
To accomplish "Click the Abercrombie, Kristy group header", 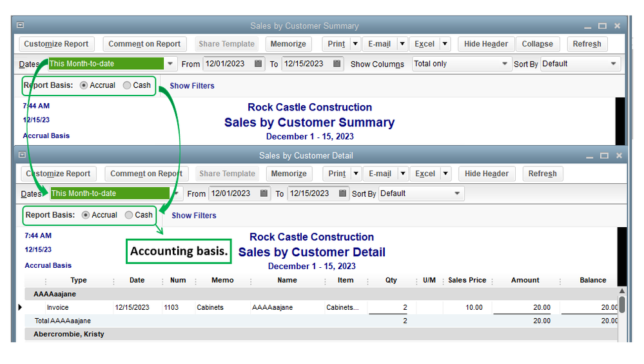I will (x=320, y=334).
